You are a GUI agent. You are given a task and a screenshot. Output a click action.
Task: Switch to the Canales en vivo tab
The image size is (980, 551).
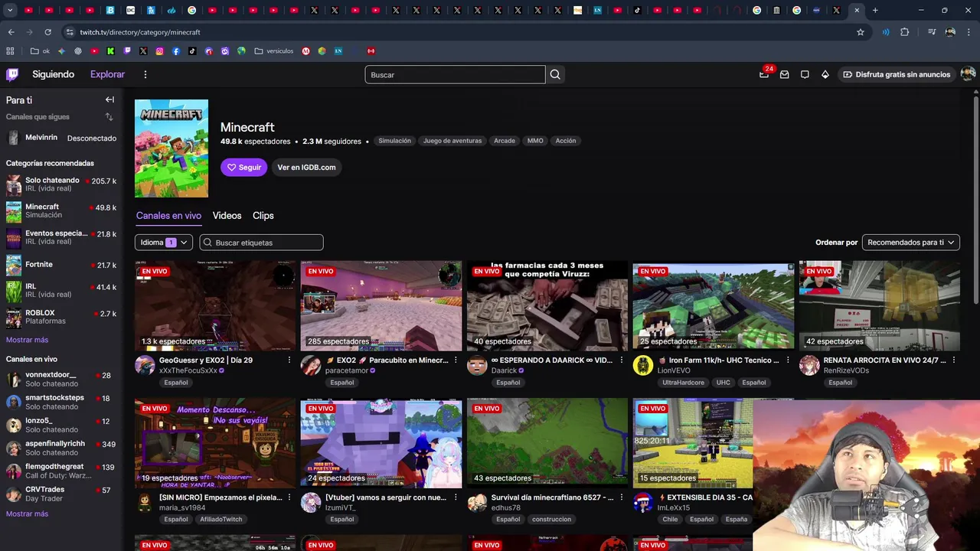pos(168,216)
